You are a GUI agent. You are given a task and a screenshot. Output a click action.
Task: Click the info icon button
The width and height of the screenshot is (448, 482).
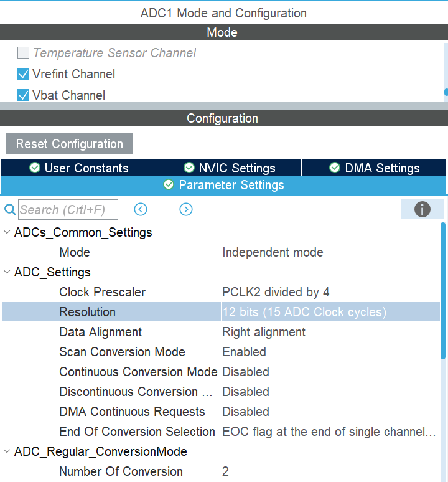tap(422, 209)
